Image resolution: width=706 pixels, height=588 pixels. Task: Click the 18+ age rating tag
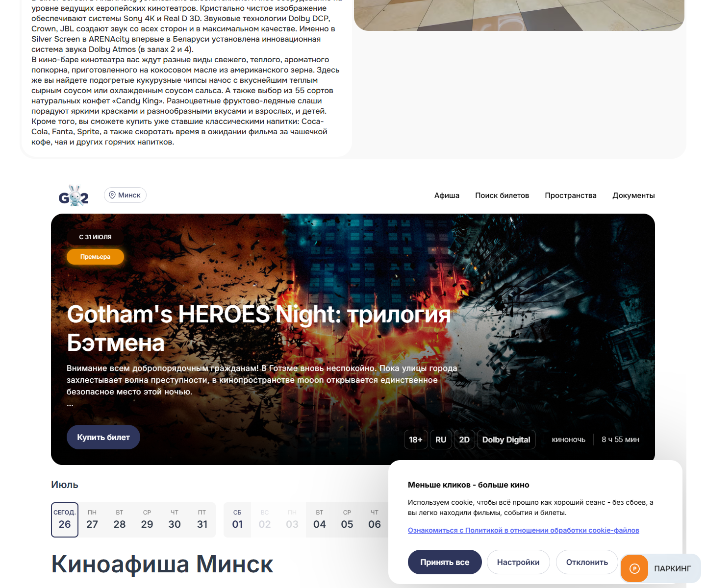[x=416, y=440]
